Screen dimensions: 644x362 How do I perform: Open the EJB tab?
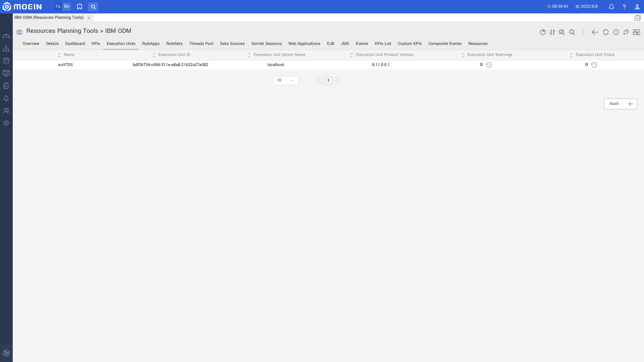(x=331, y=44)
